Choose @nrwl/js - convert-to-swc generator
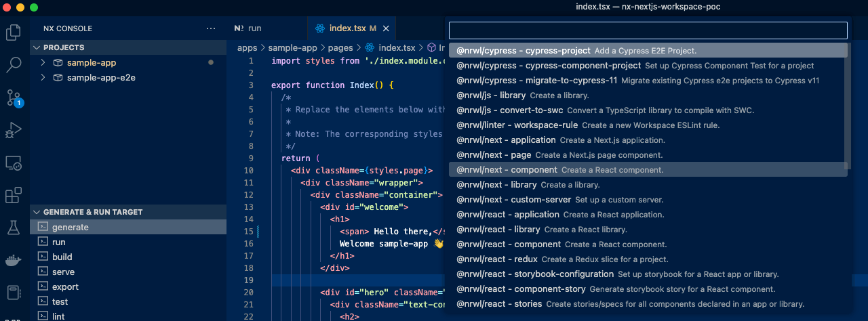Image resolution: width=868 pixels, height=321 pixels. [x=648, y=110]
